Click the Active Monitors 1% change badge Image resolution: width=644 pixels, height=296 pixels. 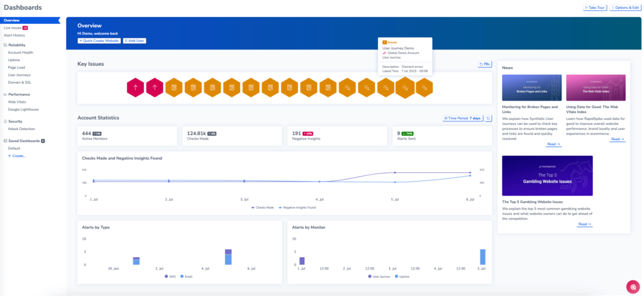coord(97,133)
